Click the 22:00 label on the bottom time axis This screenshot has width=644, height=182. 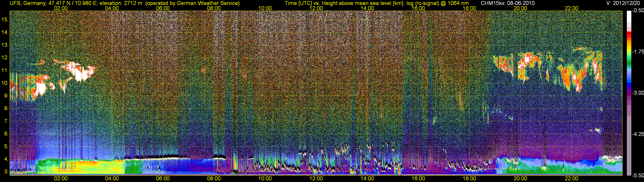coord(571,179)
